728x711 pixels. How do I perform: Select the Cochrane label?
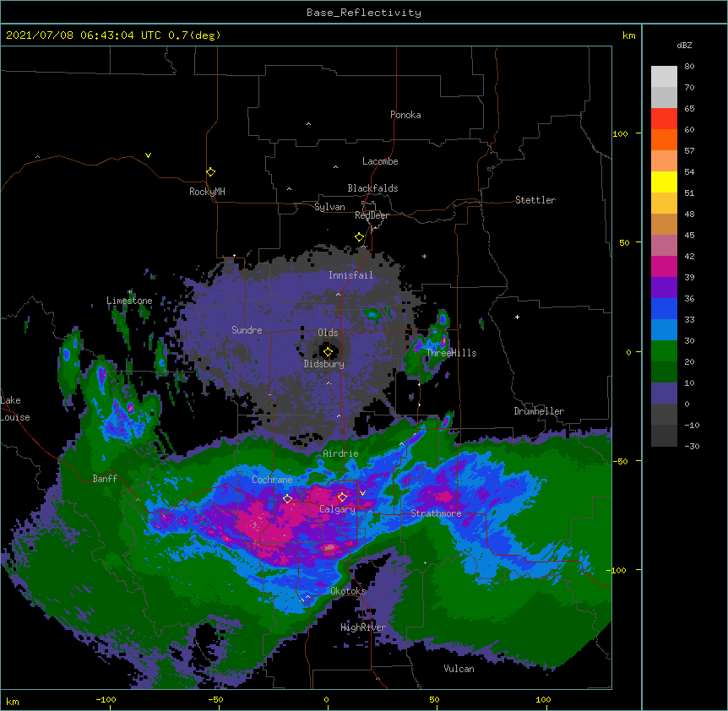click(x=272, y=480)
